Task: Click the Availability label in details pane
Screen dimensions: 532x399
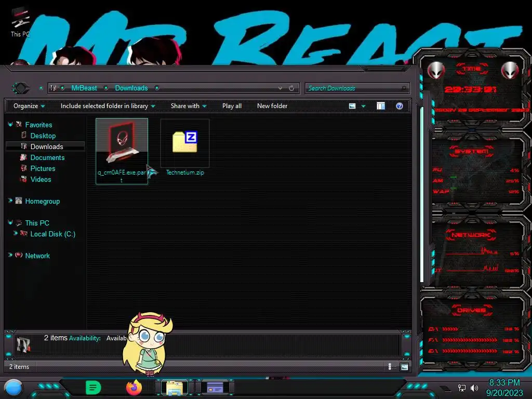Action: pyautogui.click(x=85, y=338)
